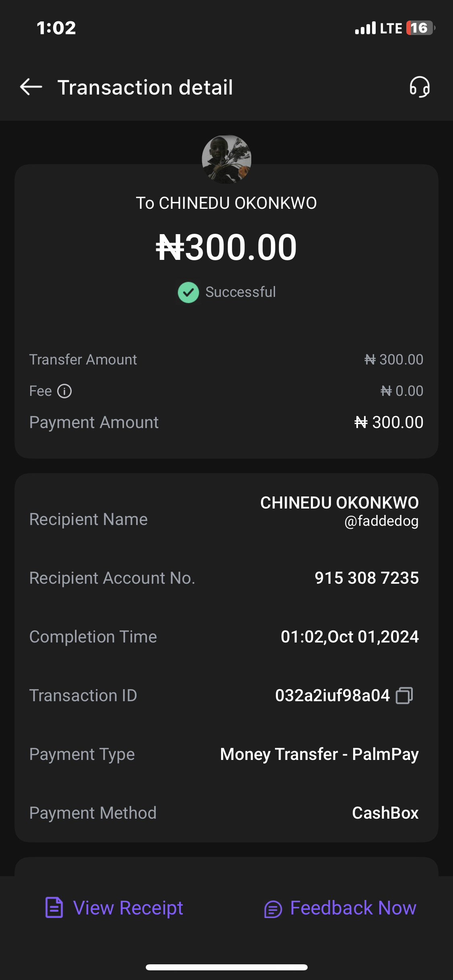Image resolution: width=453 pixels, height=980 pixels.
Task: Tap the Feedback Now chat icon
Action: [273, 909]
